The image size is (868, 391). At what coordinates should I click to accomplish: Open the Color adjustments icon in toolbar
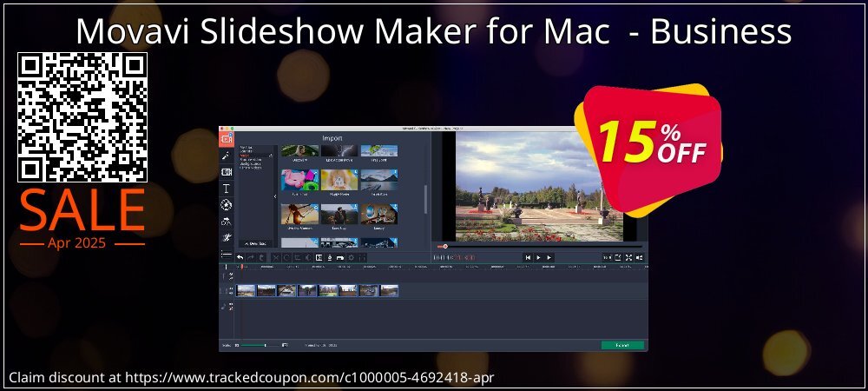tap(308, 257)
